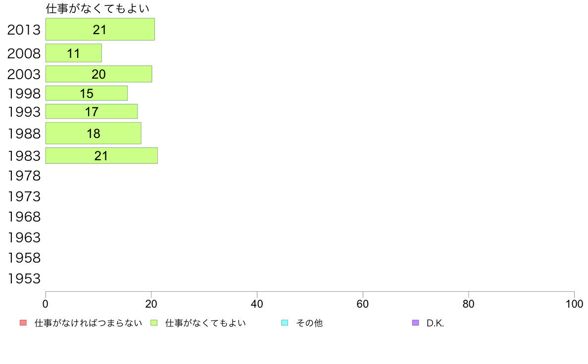Click the 仕事がなくてもよい chart title
The width and height of the screenshot is (588, 364).
coord(98,8)
